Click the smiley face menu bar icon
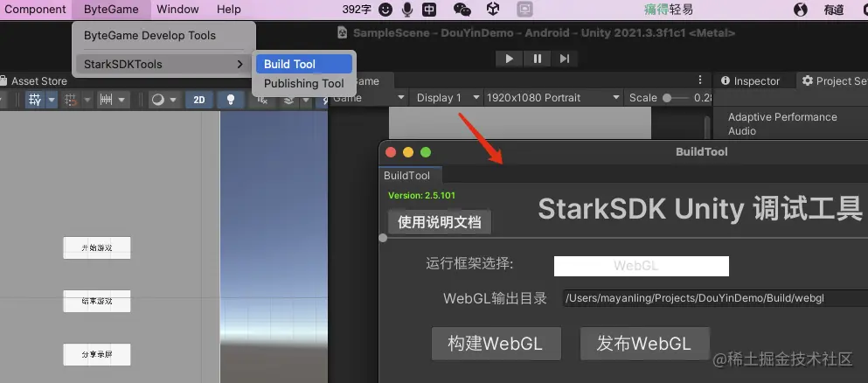The height and width of the screenshot is (383, 868). pos(385,10)
